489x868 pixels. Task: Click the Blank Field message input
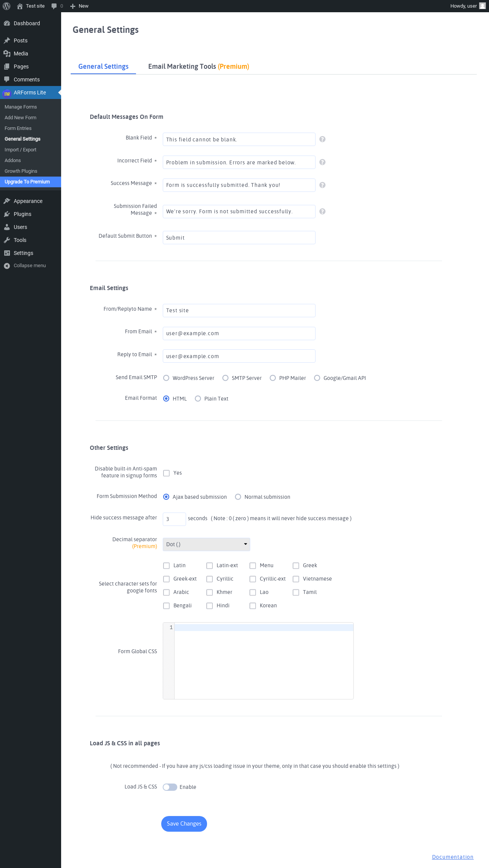coord(239,140)
